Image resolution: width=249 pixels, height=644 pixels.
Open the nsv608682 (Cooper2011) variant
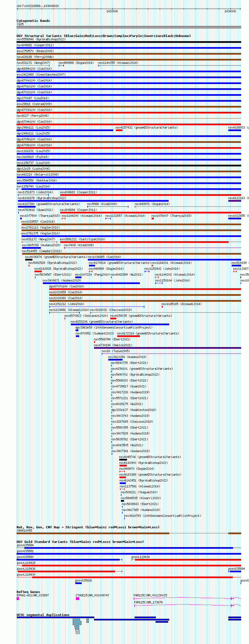pos(35,45)
